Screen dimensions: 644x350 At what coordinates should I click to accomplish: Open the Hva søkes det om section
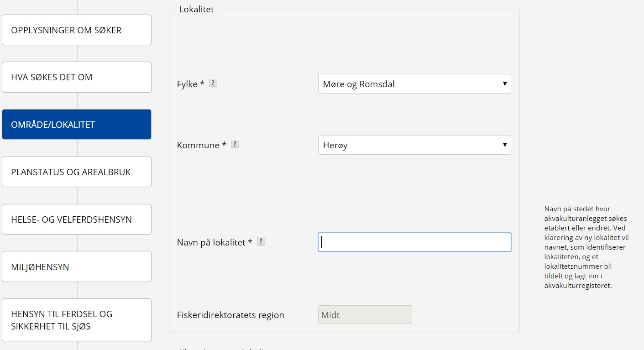(x=77, y=77)
